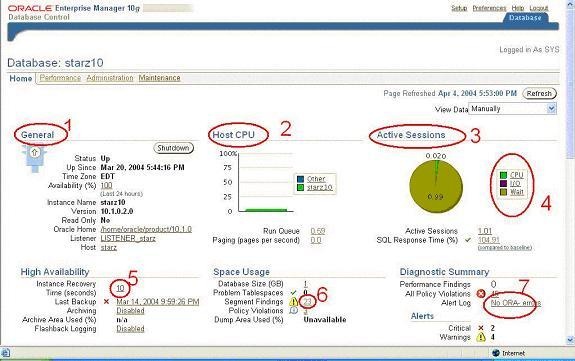Click the red X icon beside Last Backup
The image size is (575, 361).
tap(106, 302)
